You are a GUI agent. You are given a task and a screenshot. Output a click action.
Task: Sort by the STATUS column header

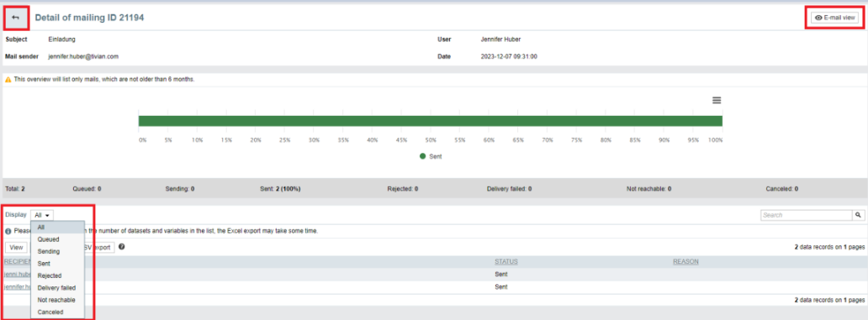click(x=506, y=262)
